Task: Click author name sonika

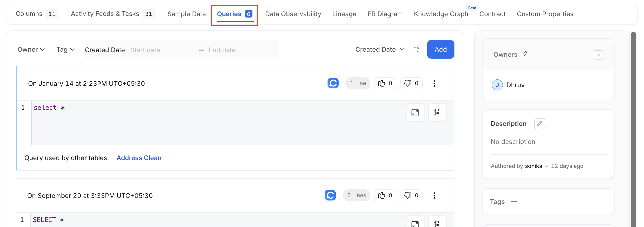Action: tap(533, 166)
